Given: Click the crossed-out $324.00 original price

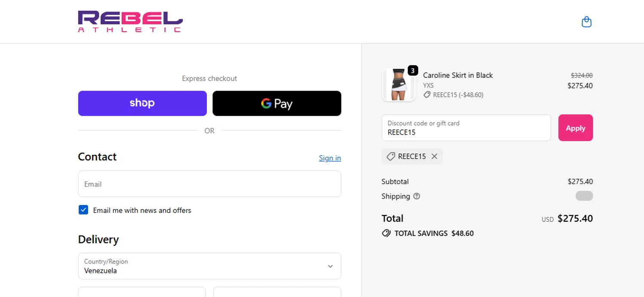Looking at the screenshot, I should click(x=581, y=75).
